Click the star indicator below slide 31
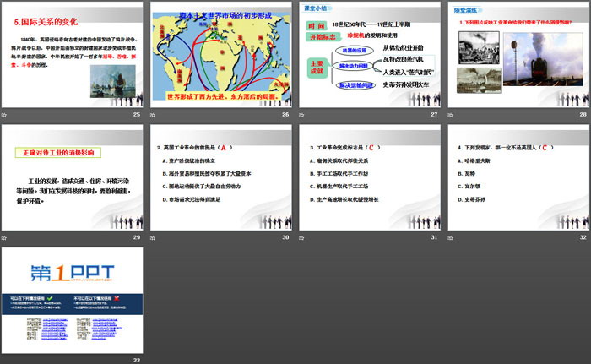The image size is (591, 364). [301, 238]
